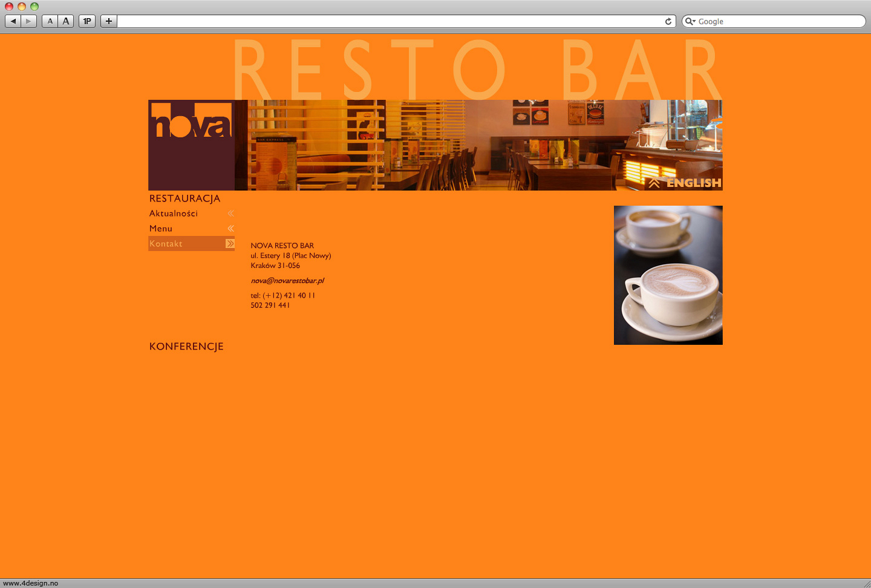Screen dimensions: 871x588
Task: Zoom the window with green button
Action: 34,7
